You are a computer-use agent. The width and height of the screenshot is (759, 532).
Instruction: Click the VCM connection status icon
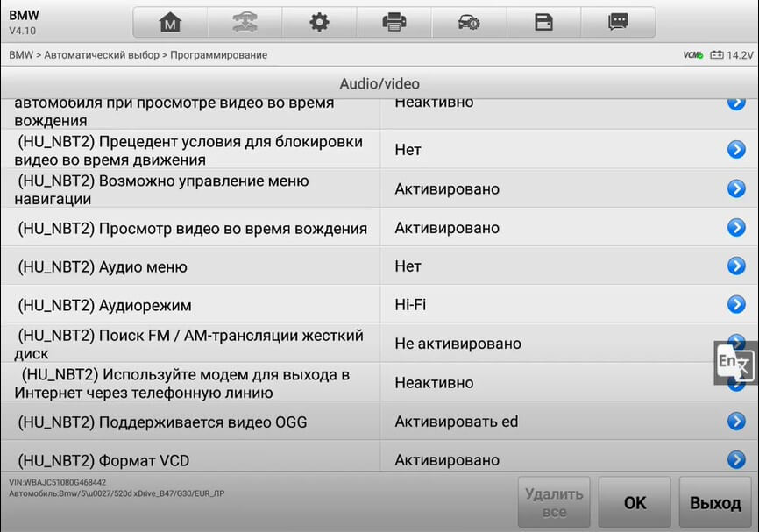click(x=693, y=55)
